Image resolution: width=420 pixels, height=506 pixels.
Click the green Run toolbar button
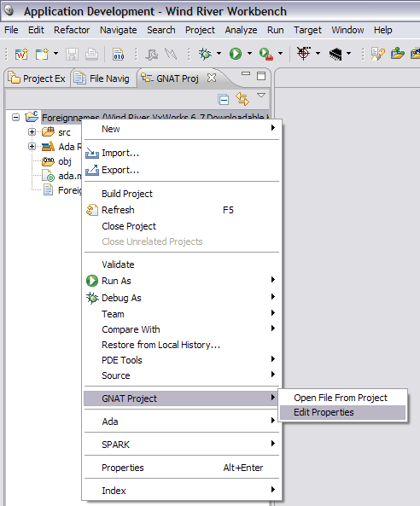coord(236,54)
